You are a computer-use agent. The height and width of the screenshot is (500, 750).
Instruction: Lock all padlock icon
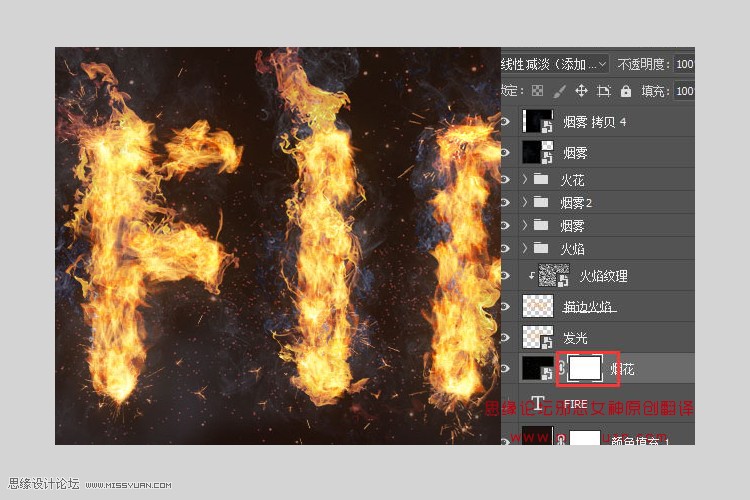pyautogui.click(x=626, y=90)
